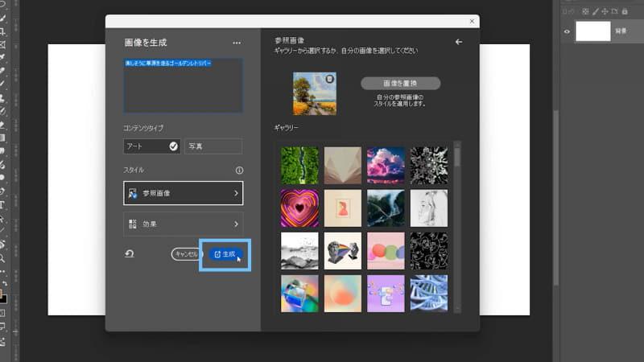The height and width of the screenshot is (362, 644).
Task: Choose the statue with rainbow collage gallery image
Action: 343,251
